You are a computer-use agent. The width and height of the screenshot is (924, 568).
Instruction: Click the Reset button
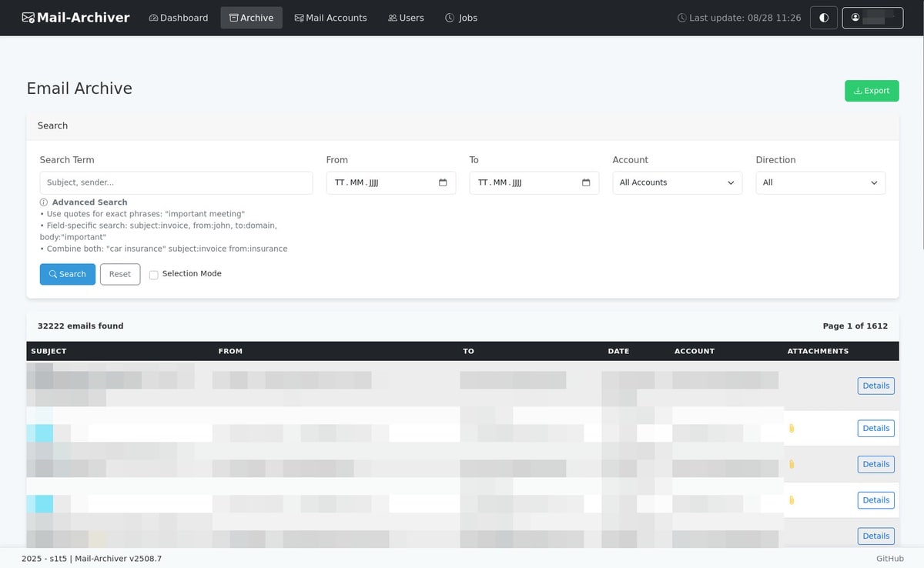(x=120, y=274)
